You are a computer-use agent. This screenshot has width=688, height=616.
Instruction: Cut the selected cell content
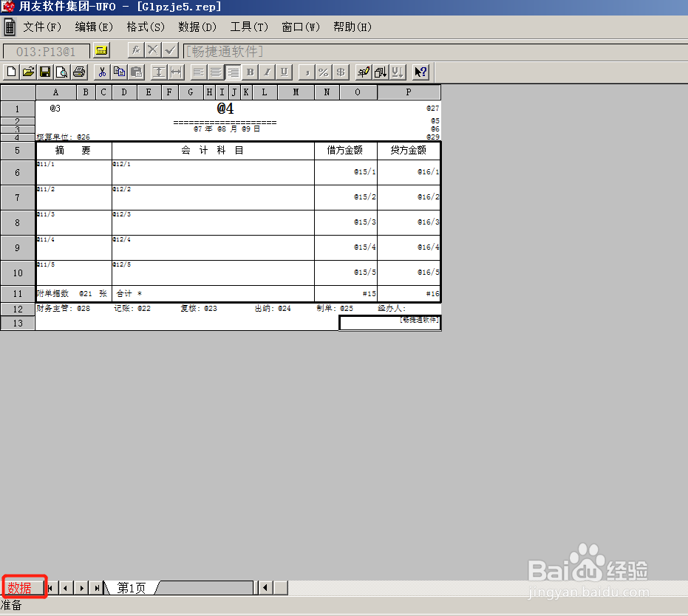102,72
